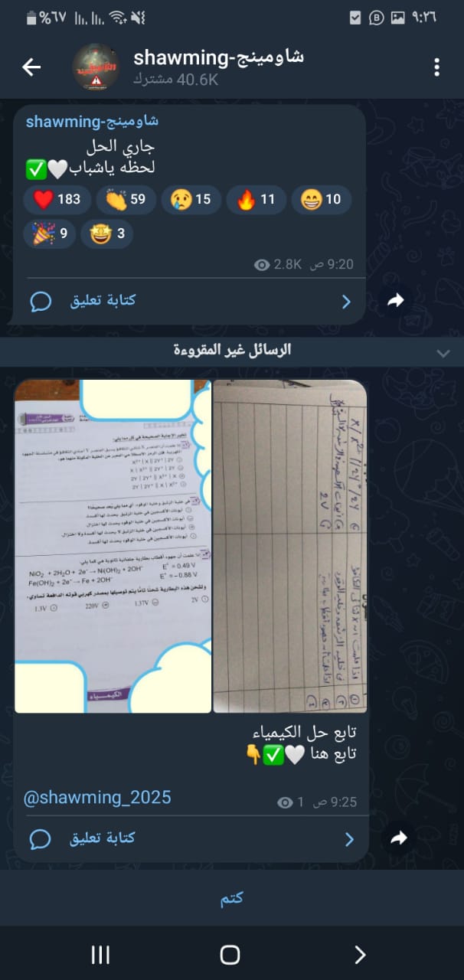Image resolution: width=464 pixels, height=980 pixels.
Task: Open the printed chemistry exam page photo
Action: click(x=113, y=546)
